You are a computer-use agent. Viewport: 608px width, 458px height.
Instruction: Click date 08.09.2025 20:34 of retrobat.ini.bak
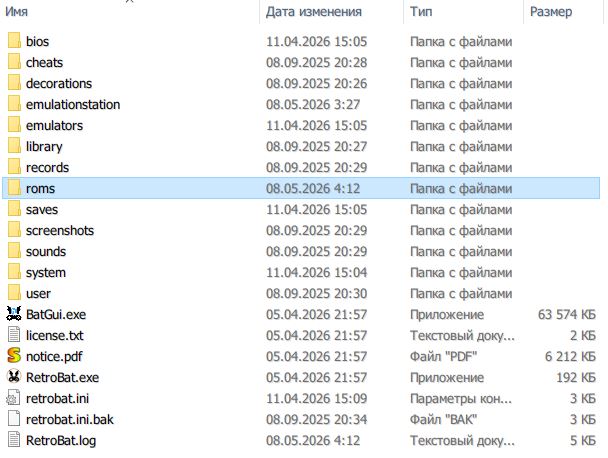tap(316, 419)
